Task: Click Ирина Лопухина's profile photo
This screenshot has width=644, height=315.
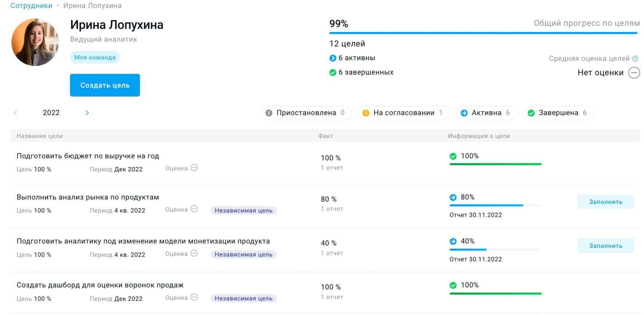Action: (35, 42)
